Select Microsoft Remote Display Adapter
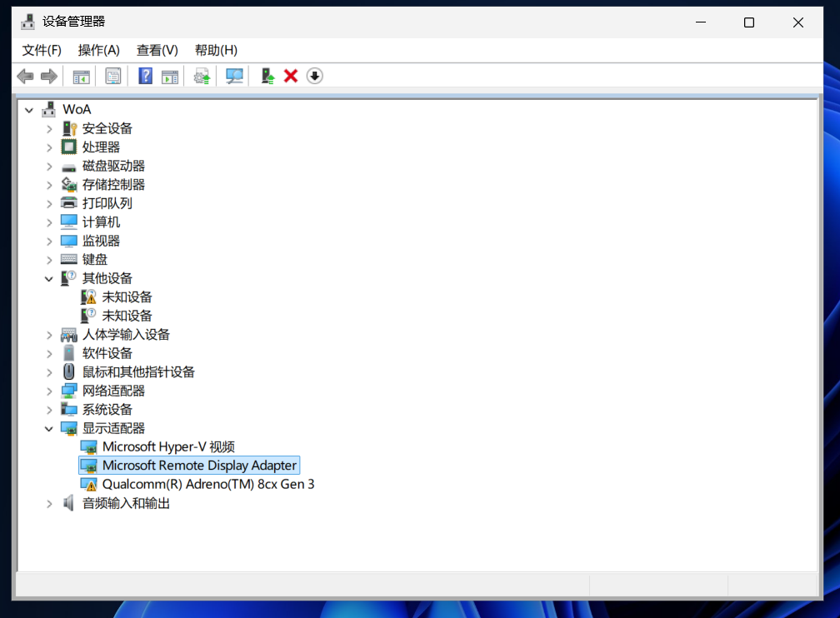The image size is (840, 618). (x=199, y=466)
